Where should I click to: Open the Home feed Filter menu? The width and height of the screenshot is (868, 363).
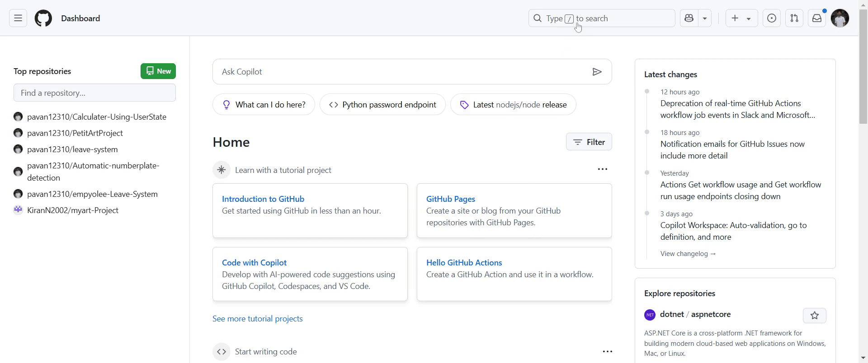click(589, 142)
